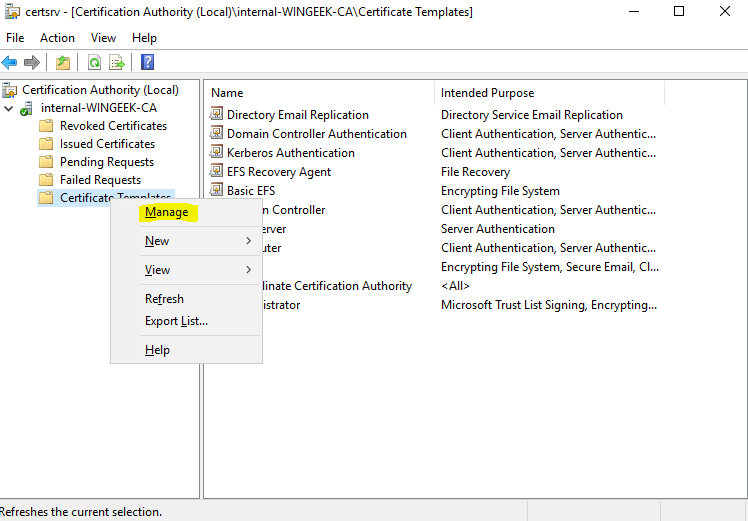Click the Back arrow toolbar icon
This screenshot has height=521, width=748.
coord(10,62)
